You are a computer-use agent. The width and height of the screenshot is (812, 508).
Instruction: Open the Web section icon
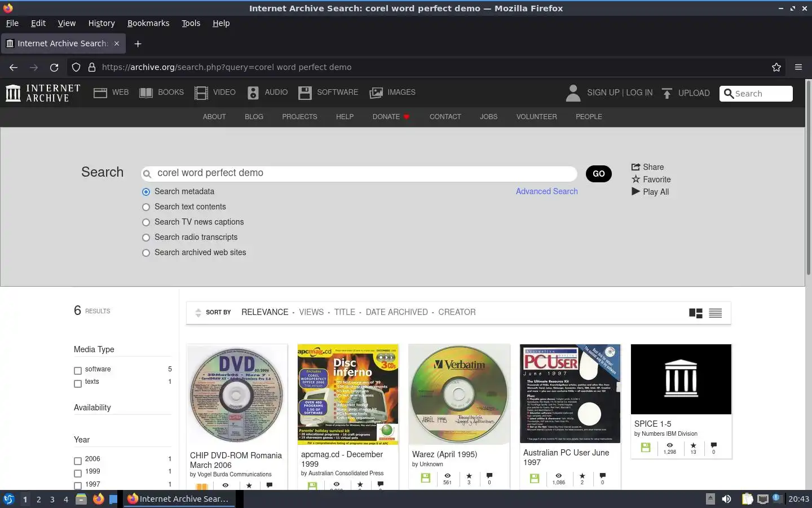click(x=100, y=93)
